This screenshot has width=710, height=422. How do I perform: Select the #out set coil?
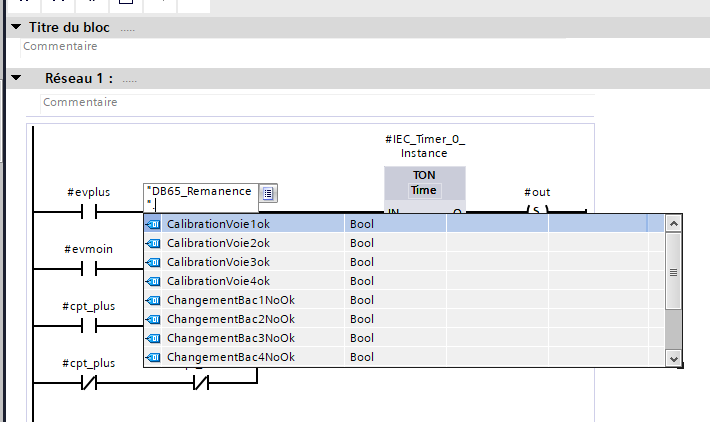tap(537, 211)
